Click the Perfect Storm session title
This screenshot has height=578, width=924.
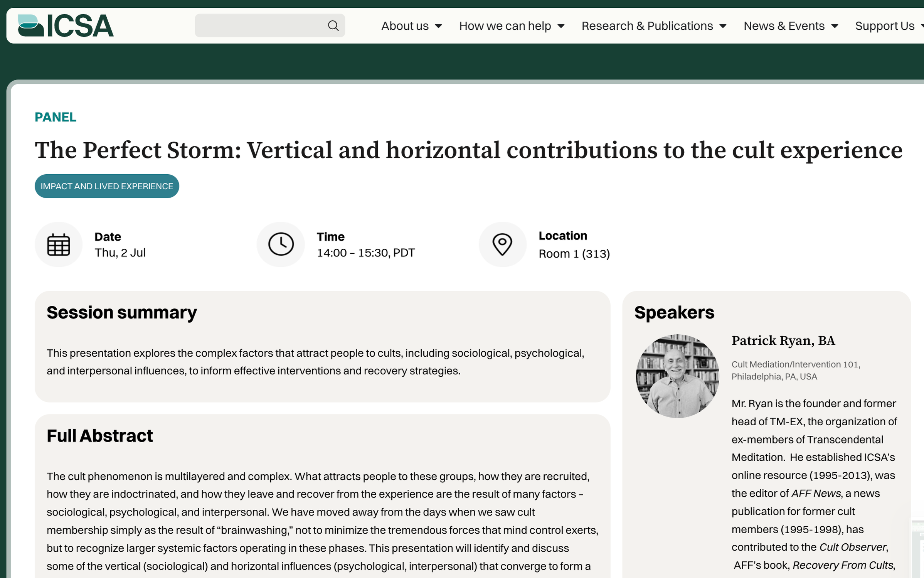point(468,150)
